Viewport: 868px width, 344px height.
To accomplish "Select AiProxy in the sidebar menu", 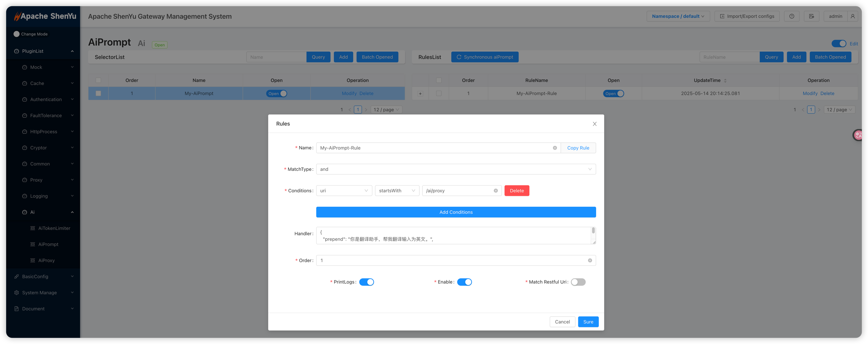I will (x=46, y=260).
